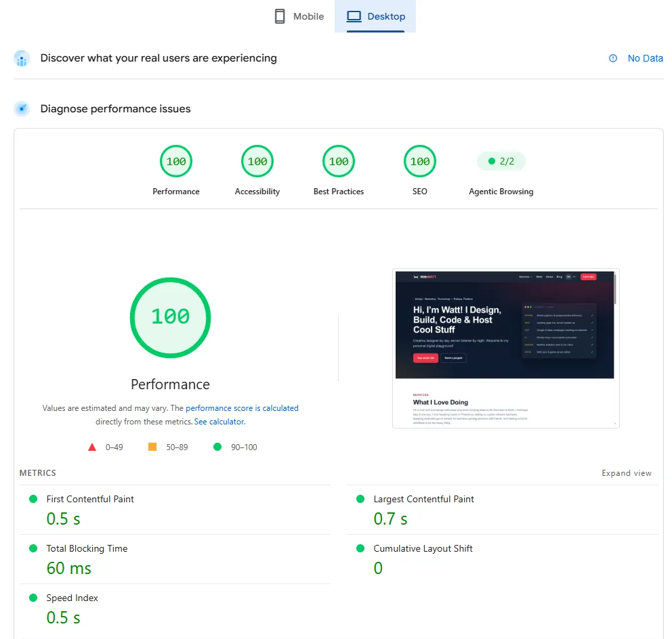672x639 pixels.
Task: Click the Largest Contentful Paint label
Action: (x=423, y=499)
